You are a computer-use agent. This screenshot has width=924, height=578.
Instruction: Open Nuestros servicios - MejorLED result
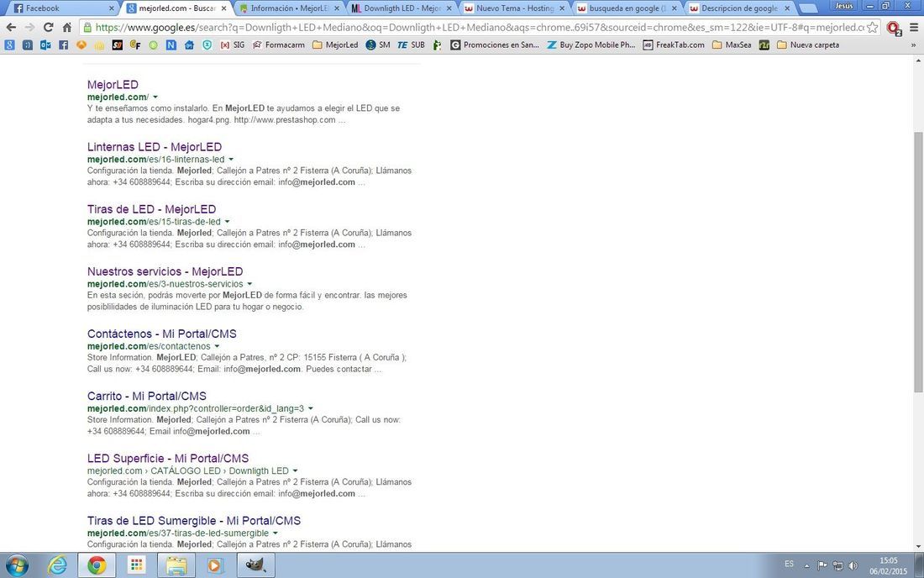tap(165, 271)
